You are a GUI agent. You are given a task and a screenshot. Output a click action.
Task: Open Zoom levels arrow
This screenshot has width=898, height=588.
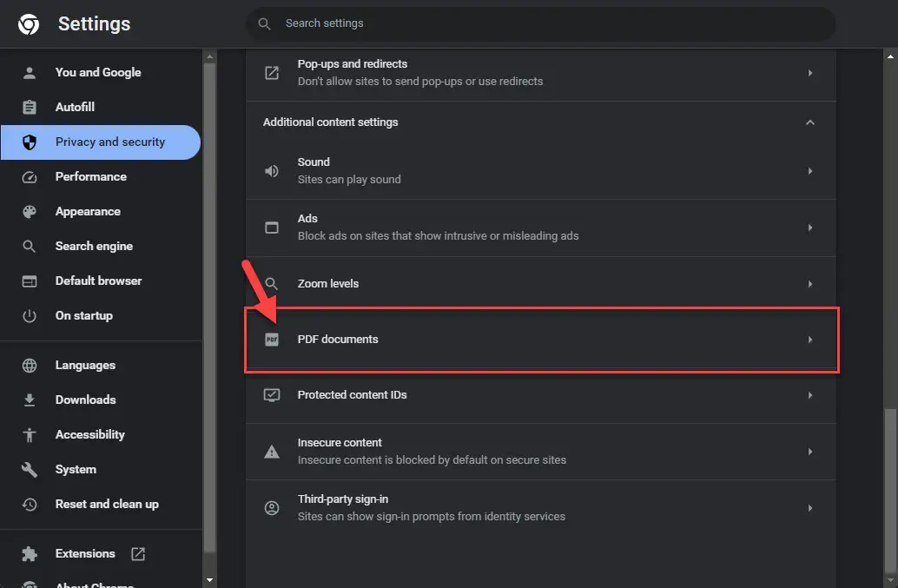(x=809, y=284)
